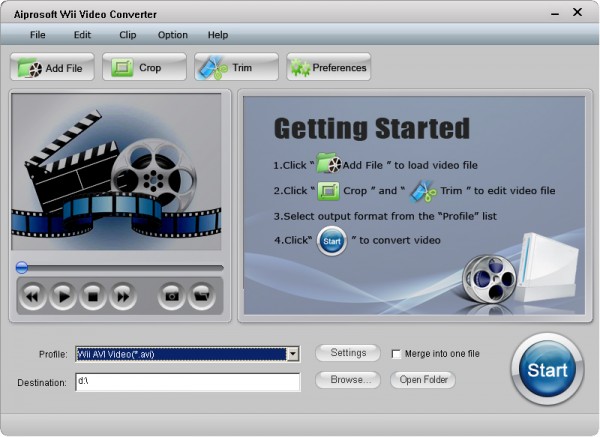Click the Settings button
The height and width of the screenshot is (437, 600).
click(348, 353)
